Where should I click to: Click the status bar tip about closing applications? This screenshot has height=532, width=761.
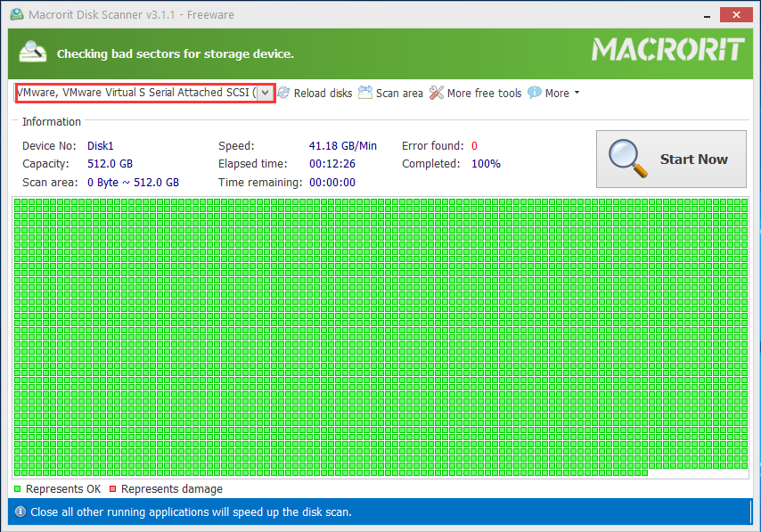click(x=192, y=512)
